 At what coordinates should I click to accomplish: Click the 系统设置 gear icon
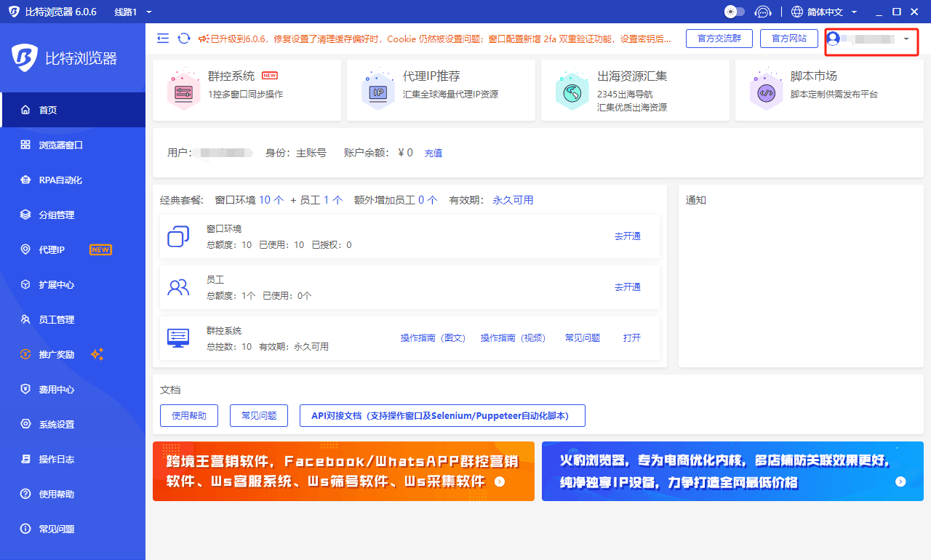(x=25, y=424)
